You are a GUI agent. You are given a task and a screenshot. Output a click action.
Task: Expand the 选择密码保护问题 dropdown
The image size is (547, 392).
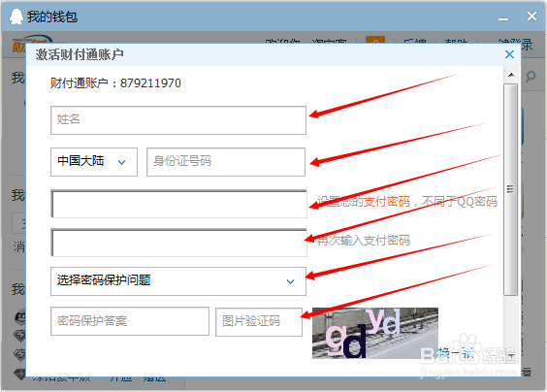178,281
